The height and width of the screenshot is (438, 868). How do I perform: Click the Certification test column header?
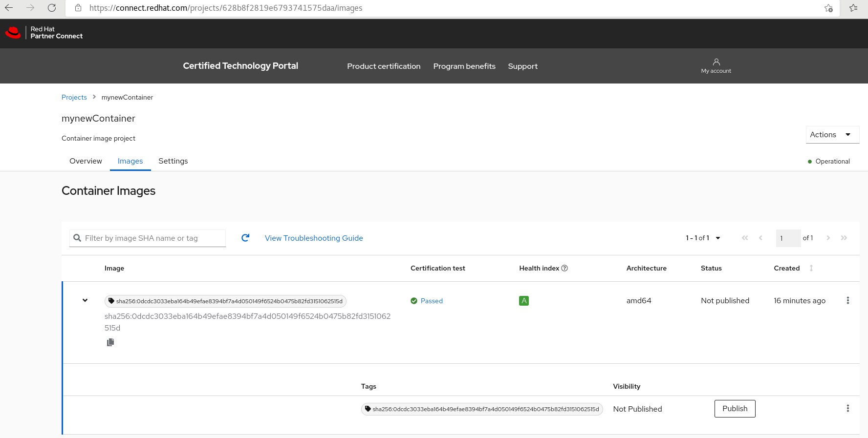437,268
